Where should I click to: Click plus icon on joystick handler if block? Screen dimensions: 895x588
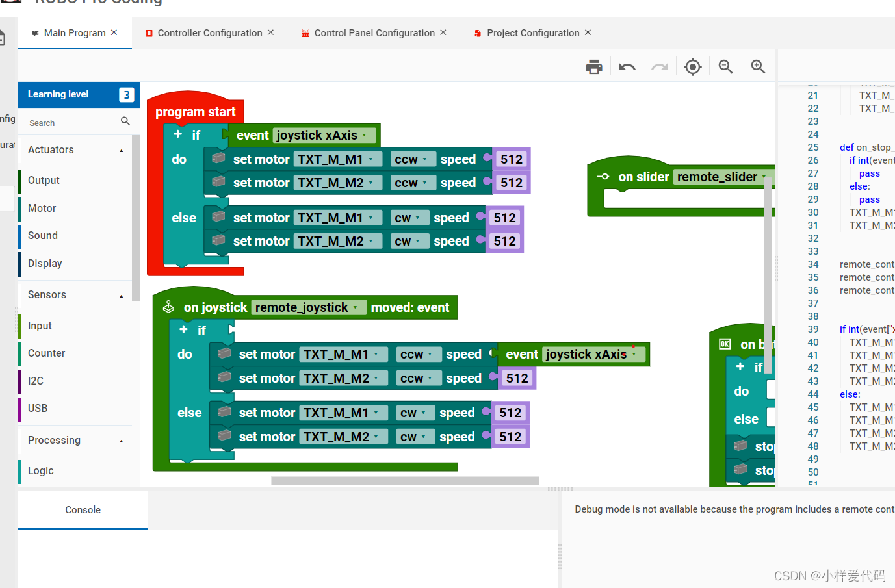183,329
